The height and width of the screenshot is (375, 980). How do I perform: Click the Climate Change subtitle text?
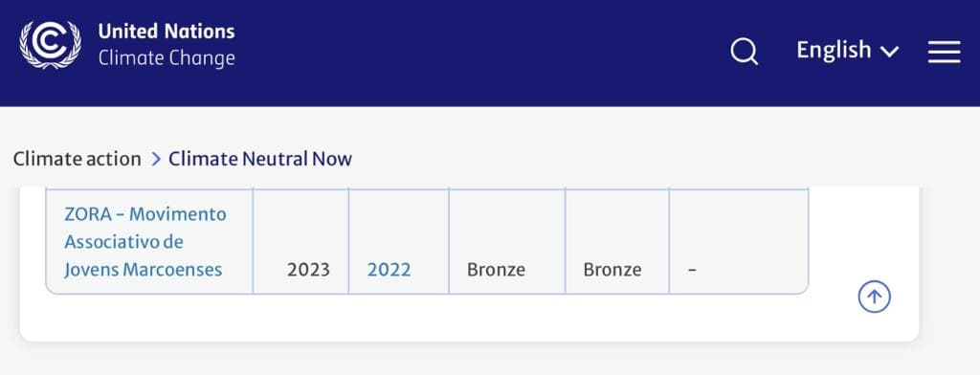tap(167, 58)
